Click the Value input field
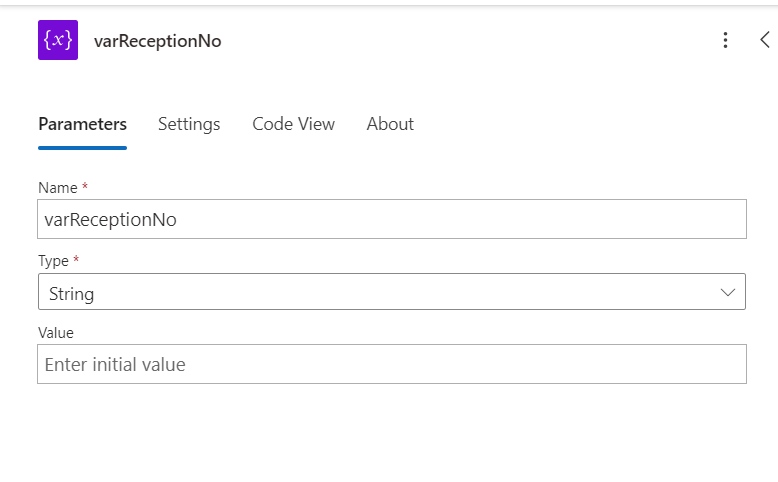 tap(392, 365)
